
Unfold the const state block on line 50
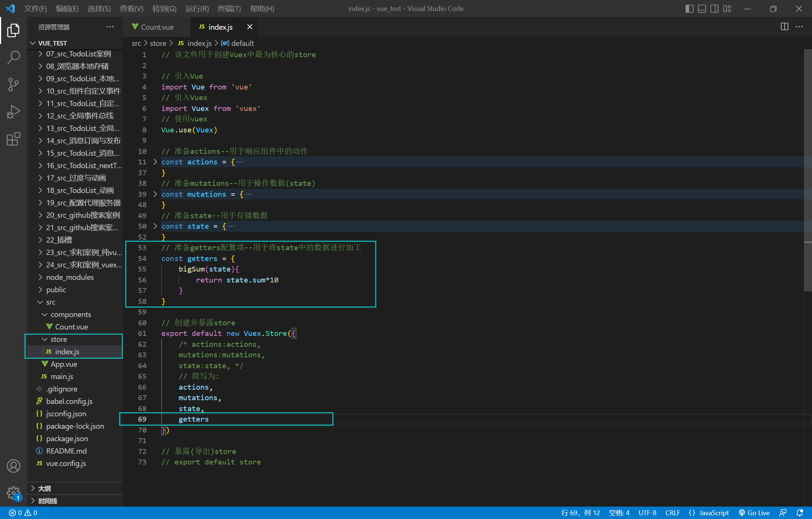(155, 226)
